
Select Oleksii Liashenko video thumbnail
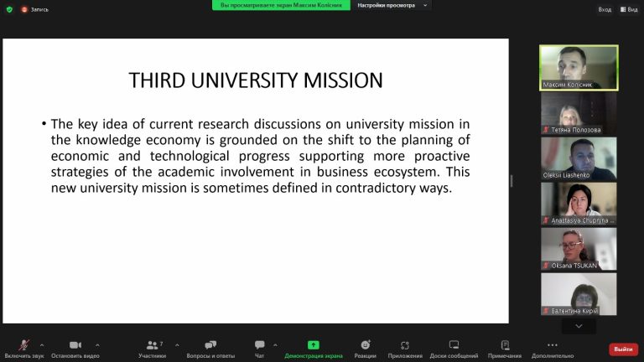[x=579, y=158]
